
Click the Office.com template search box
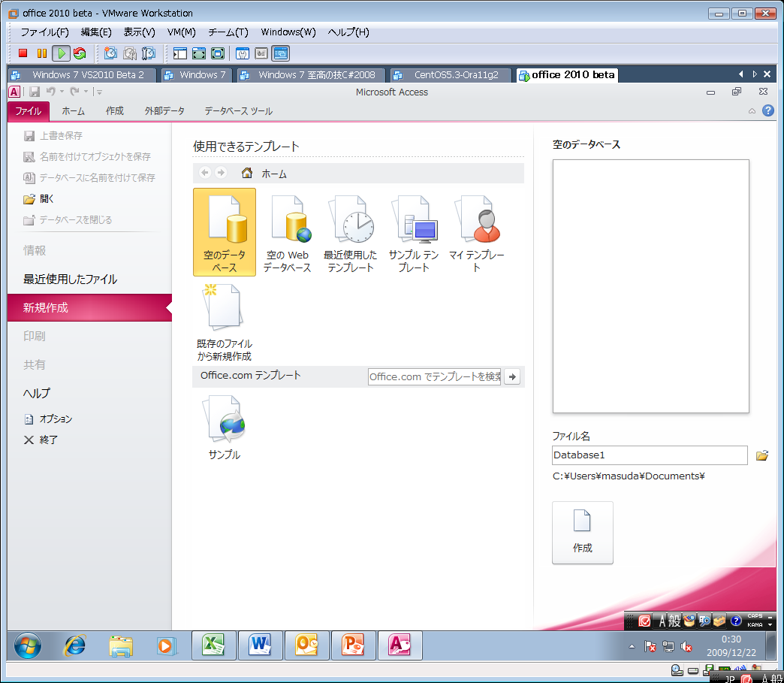434,376
